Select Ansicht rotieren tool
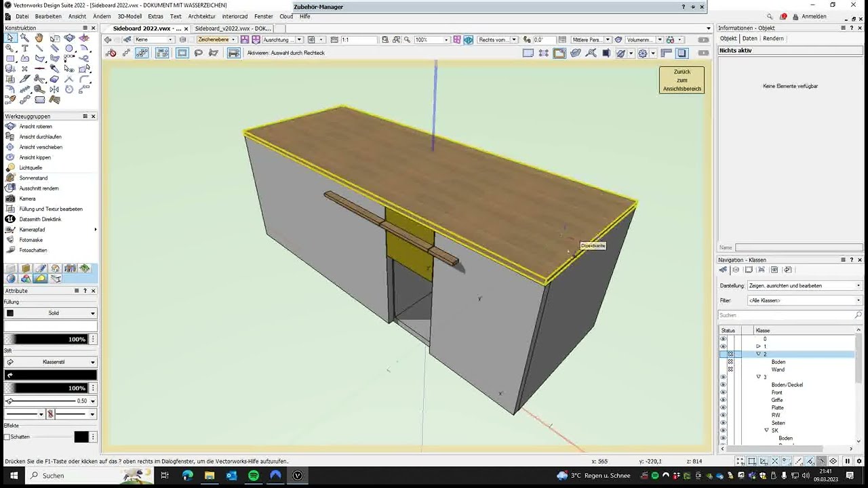Viewport: 868px width, 488px height. (35, 127)
